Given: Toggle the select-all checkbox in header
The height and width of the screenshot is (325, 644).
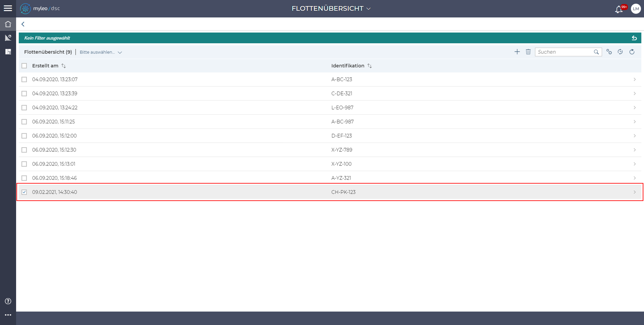Looking at the screenshot, I should pyautogui.click(x=24, y=66).
